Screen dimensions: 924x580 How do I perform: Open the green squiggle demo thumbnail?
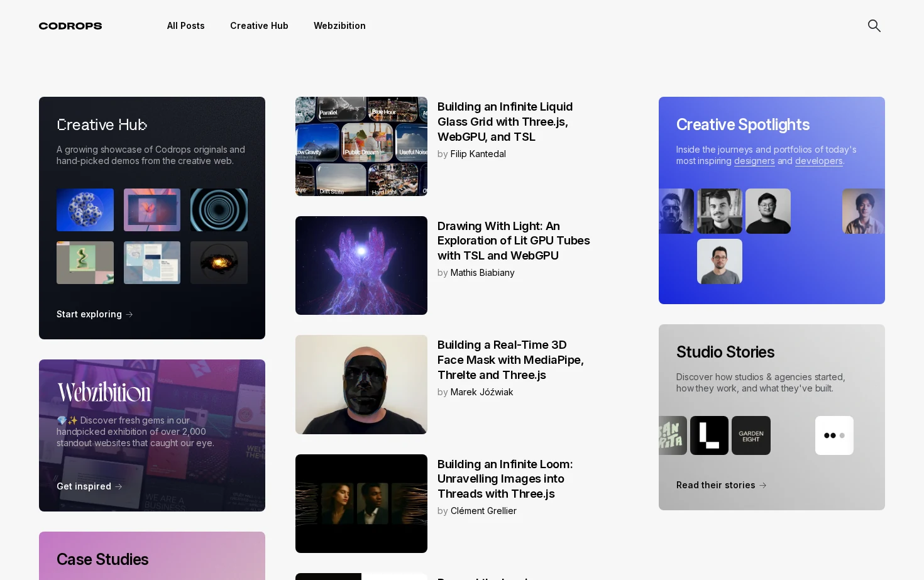click(85, 263)
